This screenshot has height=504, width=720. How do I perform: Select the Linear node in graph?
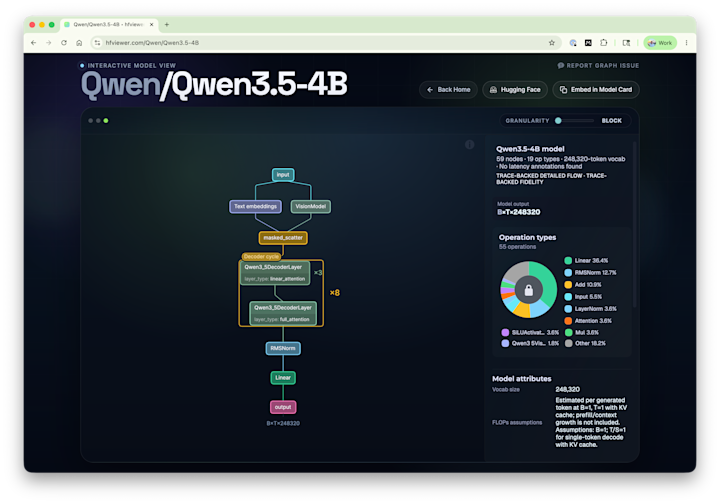283,378
